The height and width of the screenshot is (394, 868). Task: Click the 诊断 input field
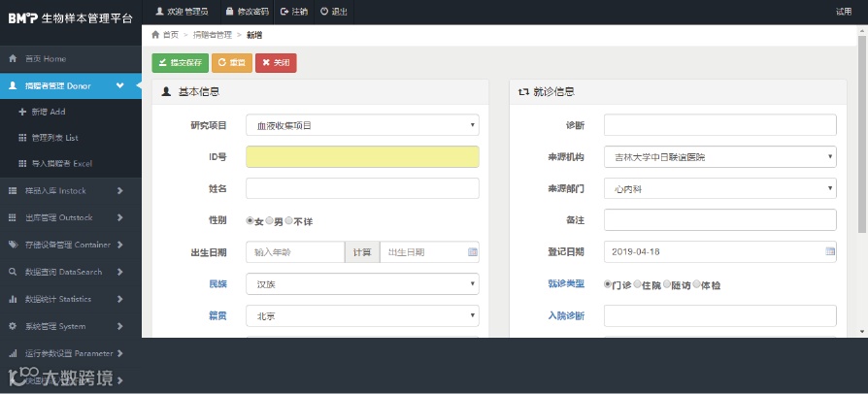pos(720,125)
